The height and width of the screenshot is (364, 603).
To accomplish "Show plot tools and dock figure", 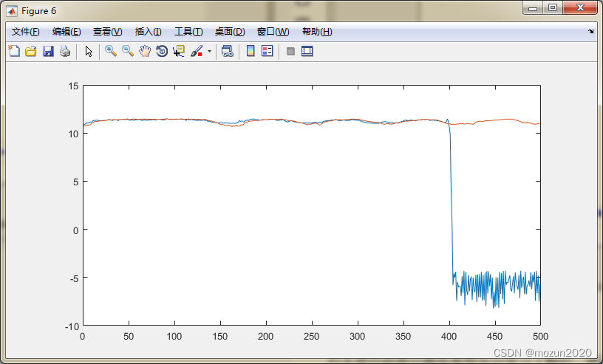I will 307,51.
